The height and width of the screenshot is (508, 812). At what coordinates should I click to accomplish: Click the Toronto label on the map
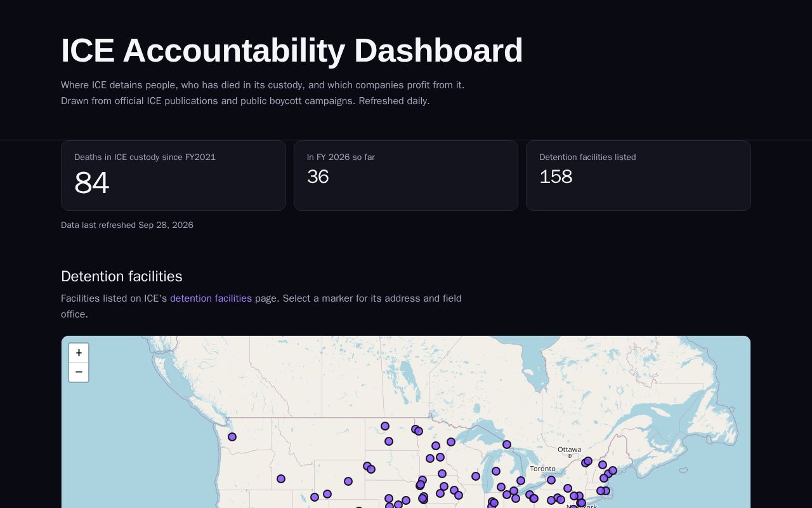pos(542,469)
